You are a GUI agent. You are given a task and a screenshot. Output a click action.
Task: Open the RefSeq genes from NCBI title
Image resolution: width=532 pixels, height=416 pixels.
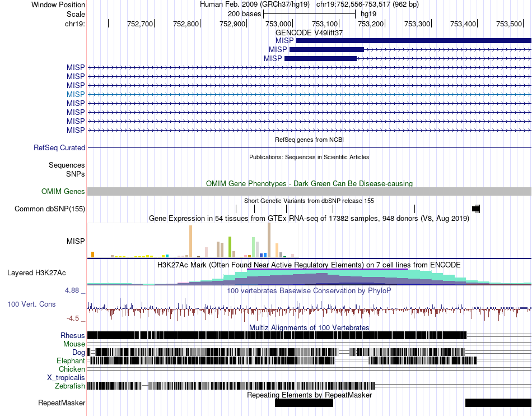[x=310, y=140]
